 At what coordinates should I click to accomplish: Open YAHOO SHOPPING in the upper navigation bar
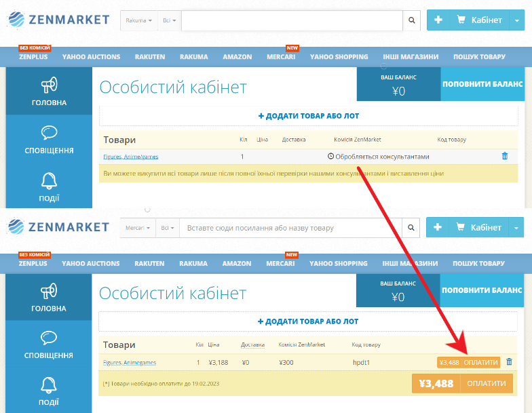(x=339, y=57)
